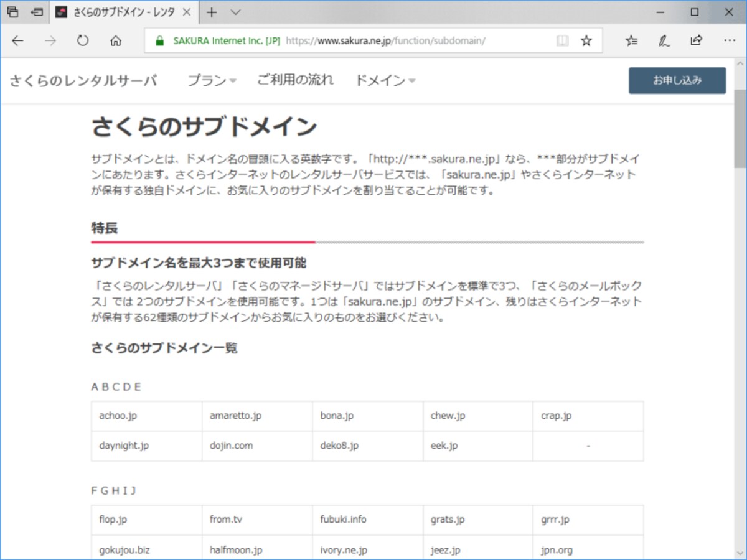
Task: Click the dojin.com table cell
Action: [257, 446]
